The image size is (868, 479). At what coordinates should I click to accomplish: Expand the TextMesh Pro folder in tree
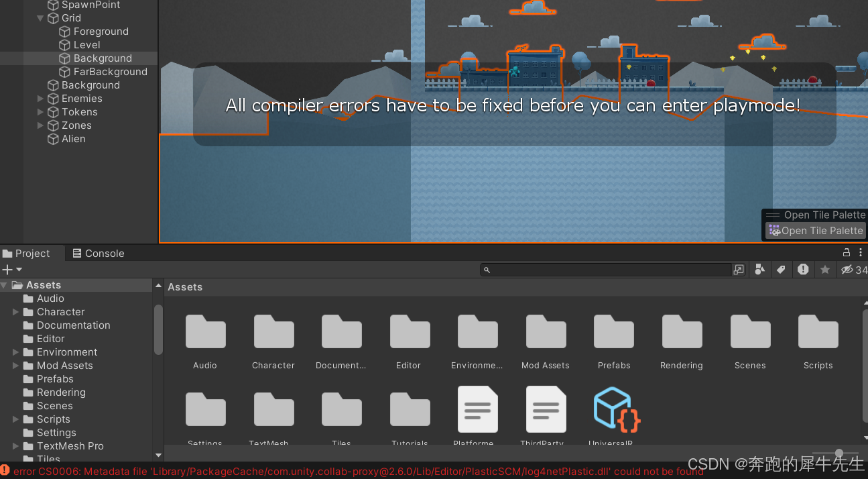[x=15, y=446]
